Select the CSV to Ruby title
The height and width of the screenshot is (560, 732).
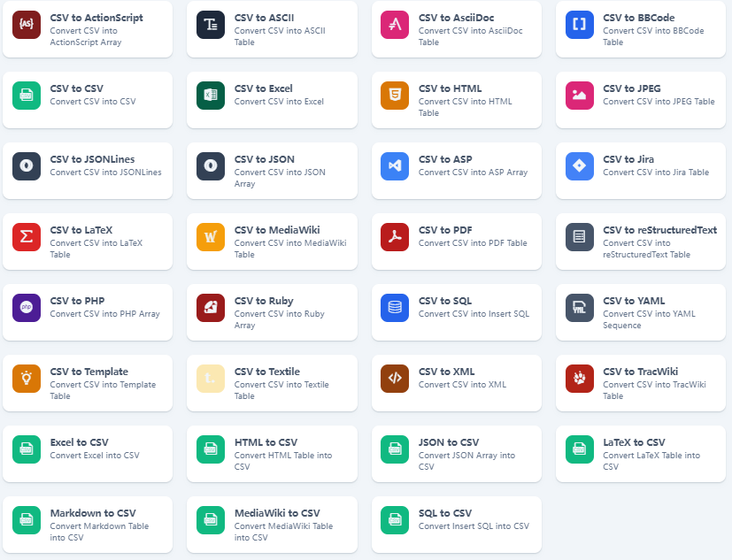[264, 301]
